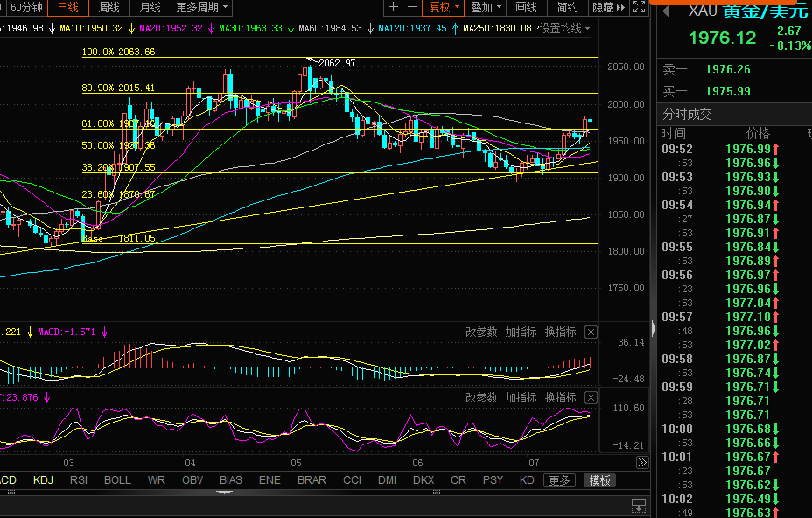
Task: Switch chart to 周线 weekly period
Action: pyautogui.click(x=109, y=7)
